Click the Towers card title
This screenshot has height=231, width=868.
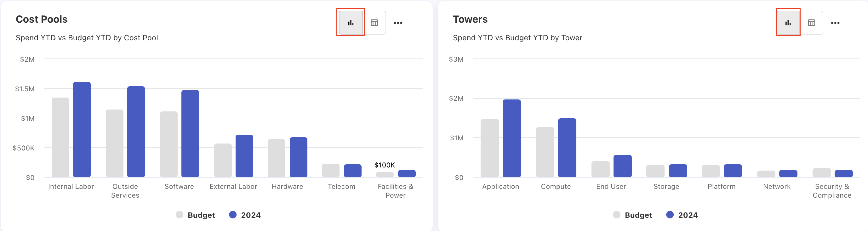470,19
